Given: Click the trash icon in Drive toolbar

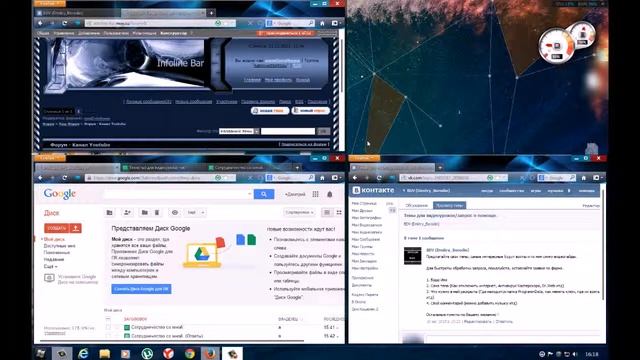Looking at the screenshot, I should point(157,212).
